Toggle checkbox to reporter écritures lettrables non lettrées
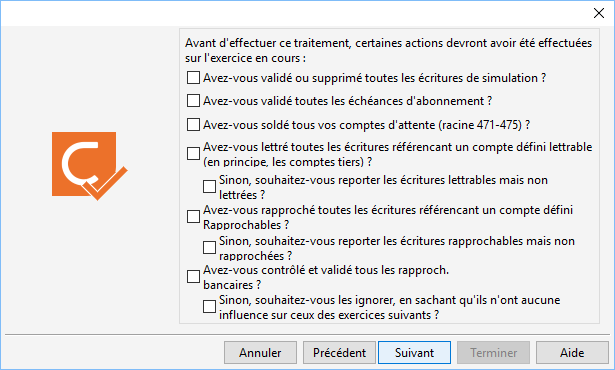This screenshot has height=370, width=615. pyautogui.click(x=209, y=186)
